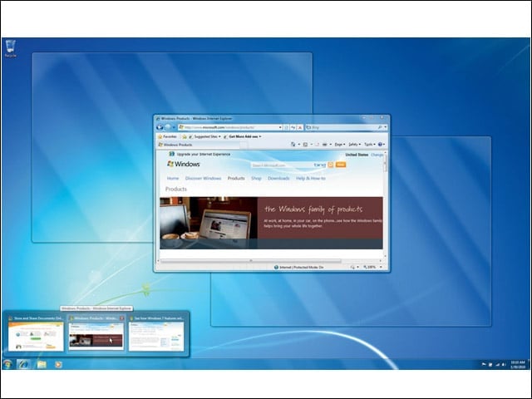
Task: Click the Add to Favorites Bar icon
Action: [185, 136]
